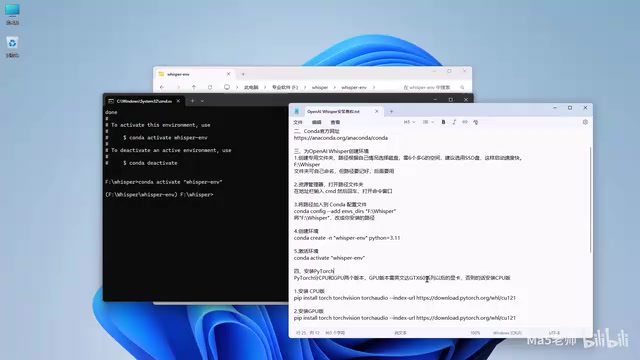
Task: Click the whisper breadcrumb in File Explorer
Action: [320, 88]
